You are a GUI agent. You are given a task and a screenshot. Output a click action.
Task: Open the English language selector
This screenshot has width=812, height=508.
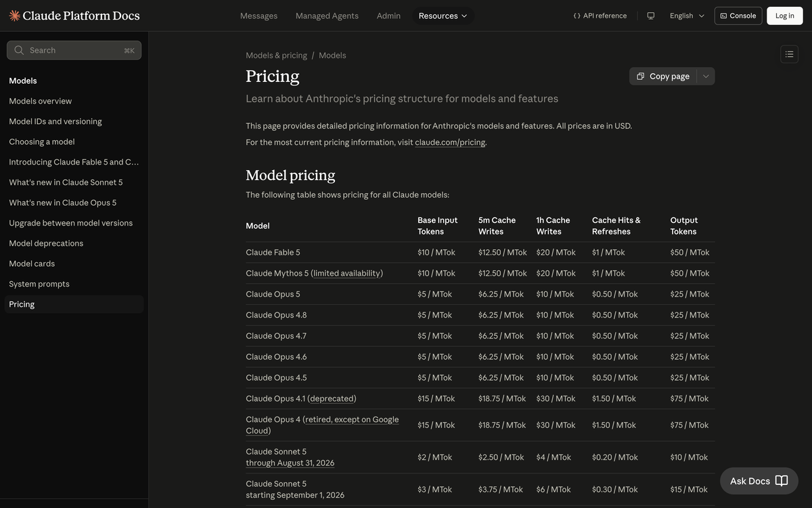pos(687,16)
